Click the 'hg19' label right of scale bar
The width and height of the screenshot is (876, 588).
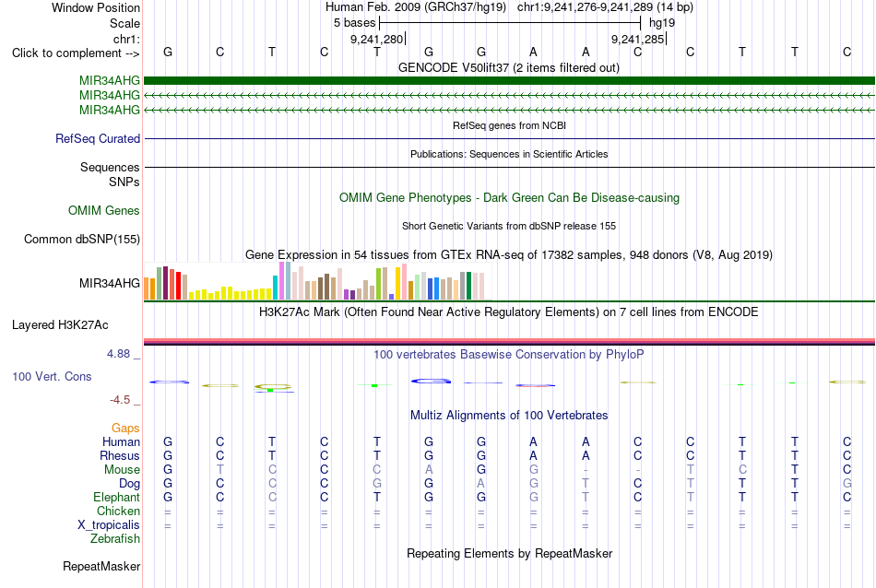pyautogui.click(x=662, y=23)
